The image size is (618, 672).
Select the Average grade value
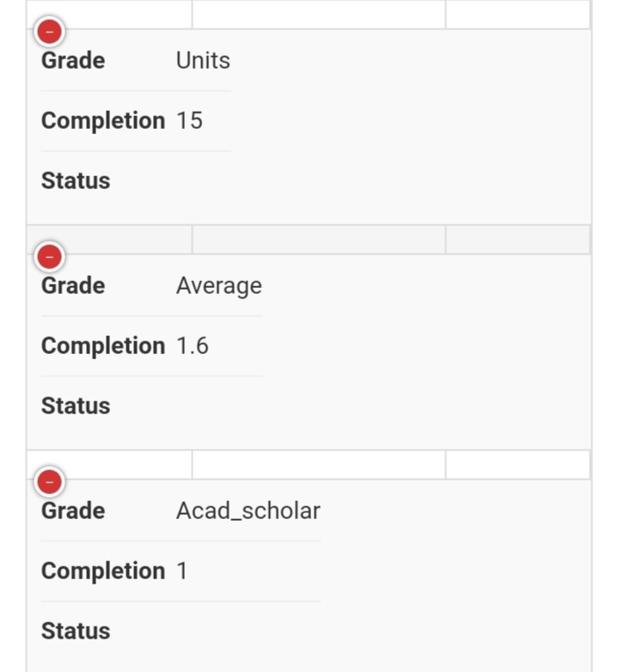(219, 286)
